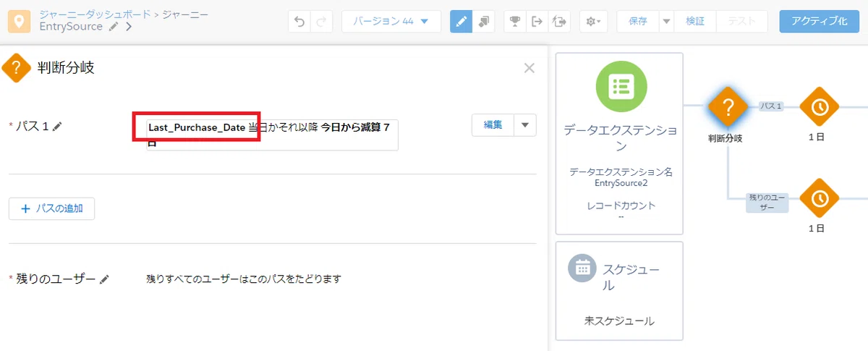The image size is (868, 351).
Task: Click the copy-journey icon after exit criteria
Action: coord(559,22)
